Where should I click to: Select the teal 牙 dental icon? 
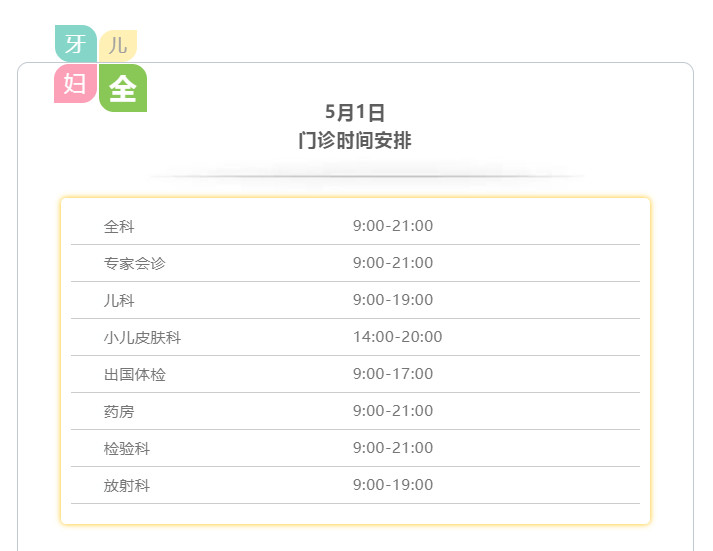(x=76, y=43)
